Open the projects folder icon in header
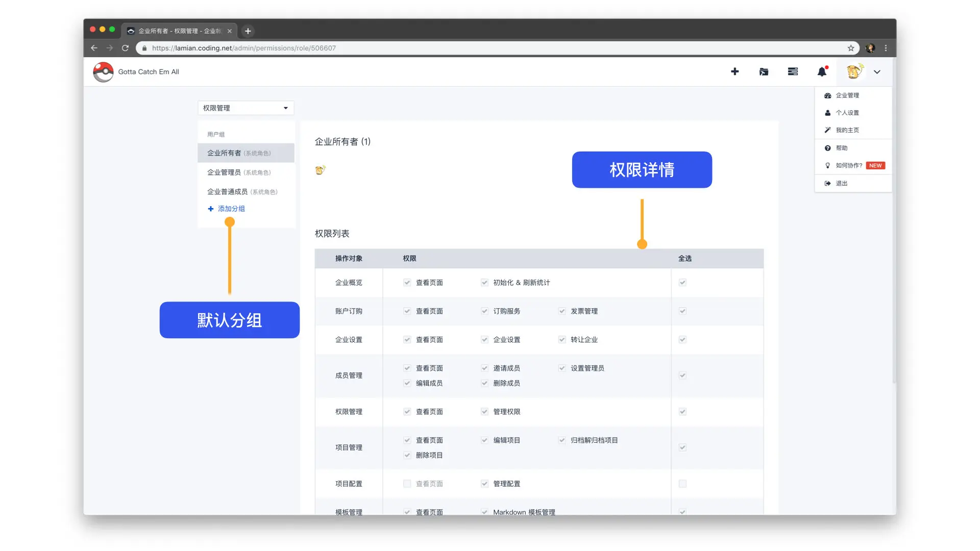The image size is (980, 551). click(x=764, y=72)
